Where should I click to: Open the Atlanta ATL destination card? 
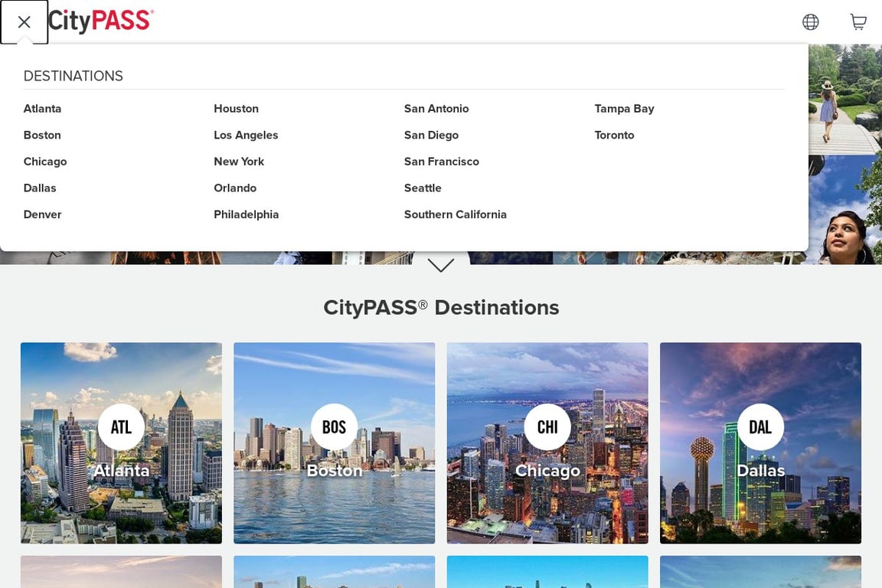[122, 443]
